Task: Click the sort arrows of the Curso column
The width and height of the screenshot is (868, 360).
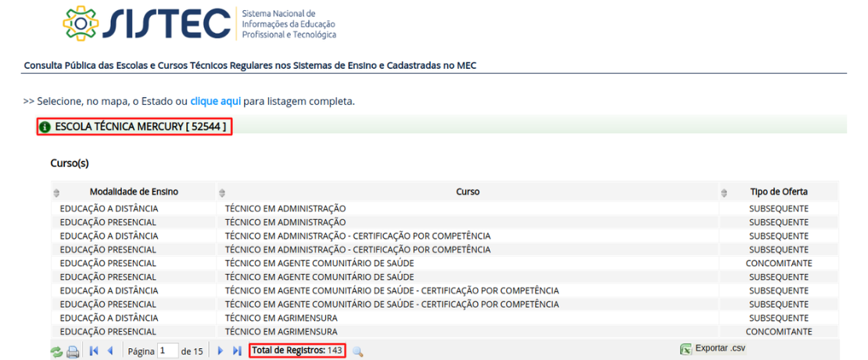Action: (222, 193)
